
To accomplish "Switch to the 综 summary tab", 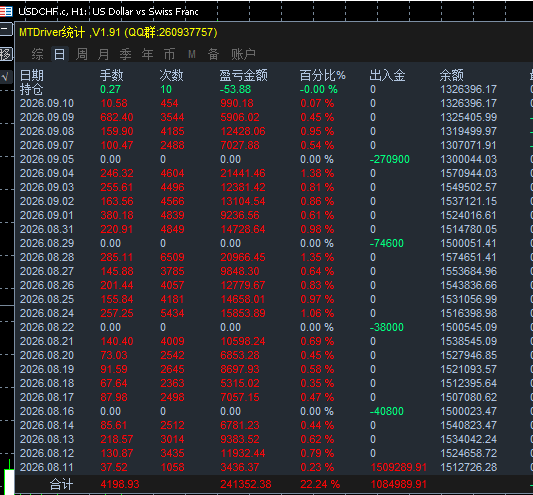I will point(37,54).
